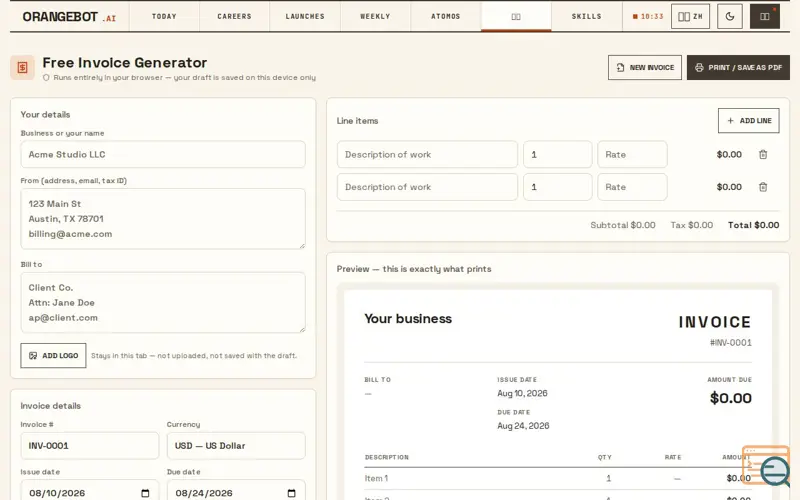Screen dimensions: 800x500
Task: Delete the second line item
Action: click(x=763, y=187)
